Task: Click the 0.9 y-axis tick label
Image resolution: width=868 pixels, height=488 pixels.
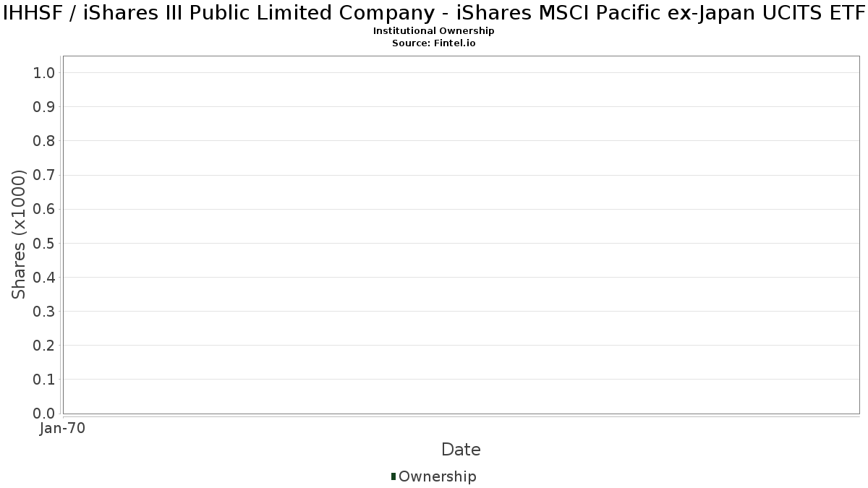Action: (44, 107)
